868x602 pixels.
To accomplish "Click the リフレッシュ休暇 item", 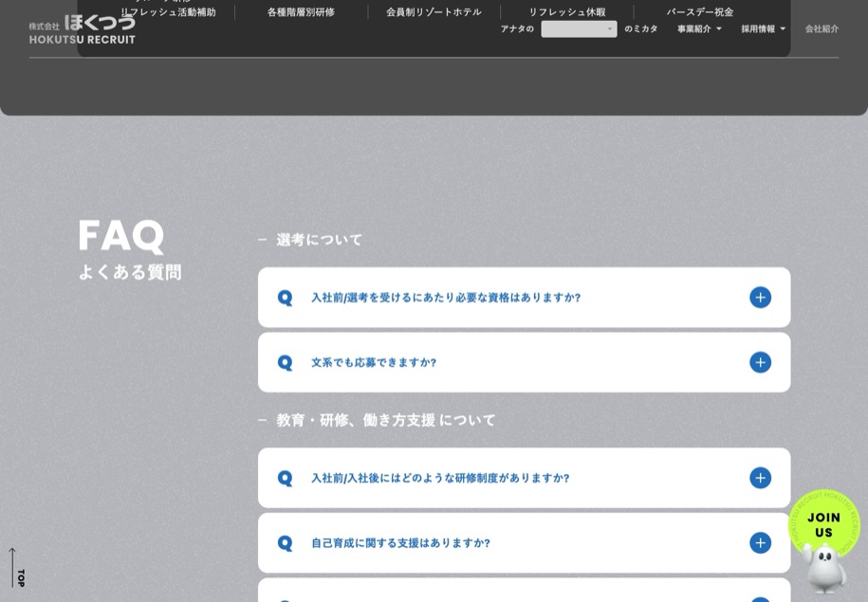I will [567, 12].
